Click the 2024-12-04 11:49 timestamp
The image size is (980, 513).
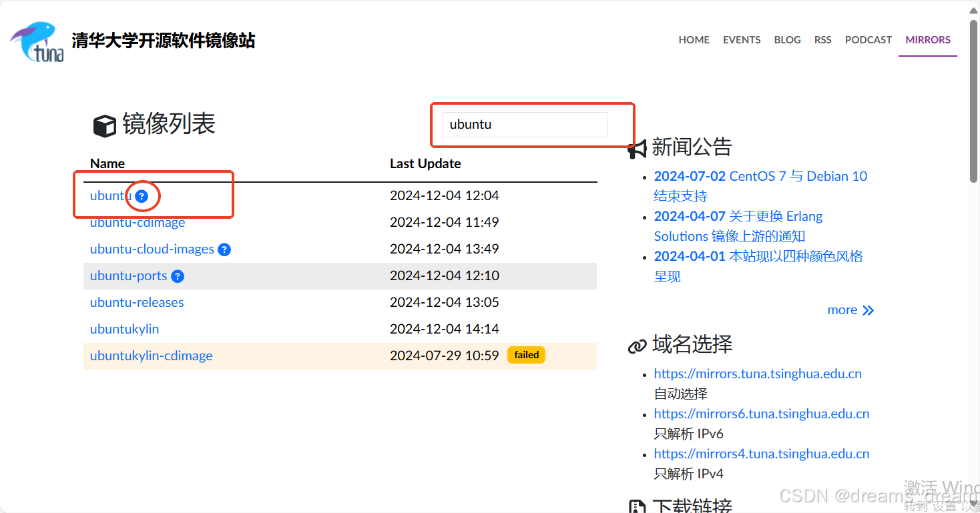[x=445, y=222]
